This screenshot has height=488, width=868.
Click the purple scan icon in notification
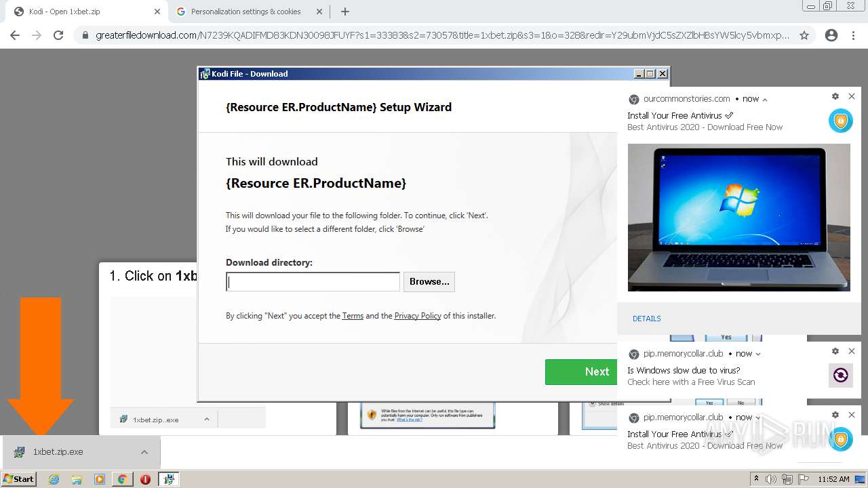(x=841, y=375)
